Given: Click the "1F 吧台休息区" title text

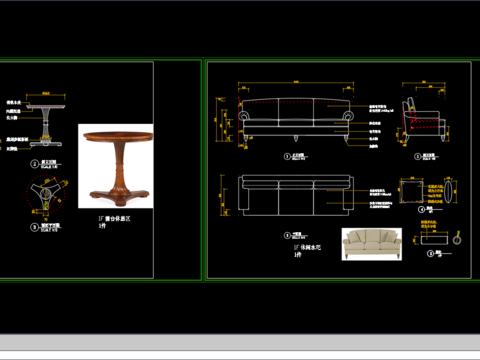Looking at the screenshot, I should coord(114,219).
